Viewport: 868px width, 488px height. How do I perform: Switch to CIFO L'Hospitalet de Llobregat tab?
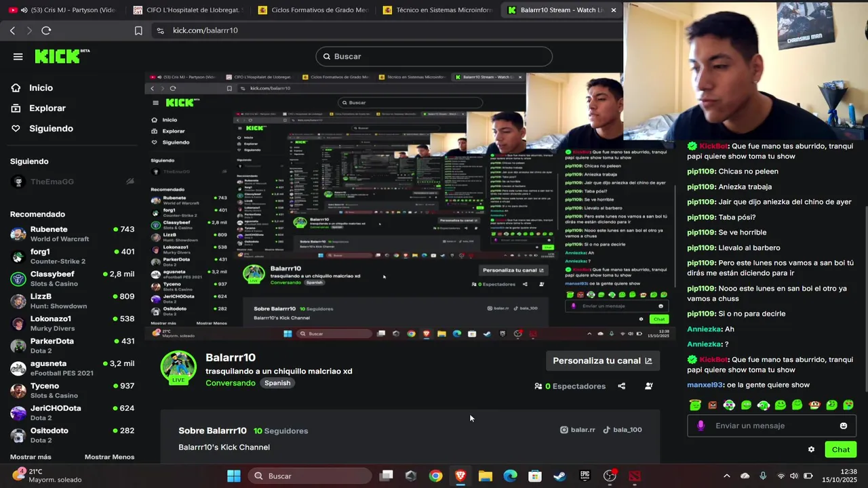click(x=186, y=10)
